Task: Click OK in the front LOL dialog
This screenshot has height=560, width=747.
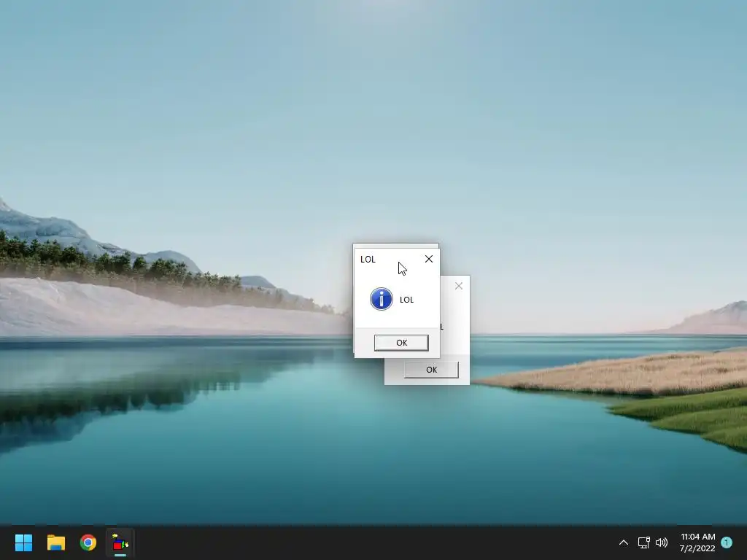Action: pos(401,343)
